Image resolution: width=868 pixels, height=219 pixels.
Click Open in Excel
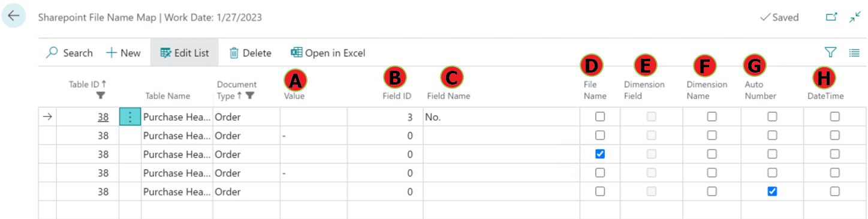coord(328,53)
